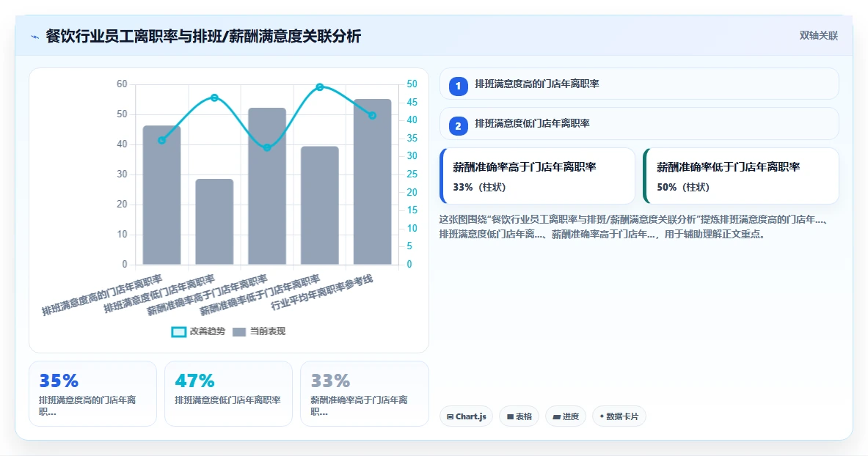Click the x-axis label 薪酬准确率低于门店年离职率
868x456 pixels.
coord(260,295)
